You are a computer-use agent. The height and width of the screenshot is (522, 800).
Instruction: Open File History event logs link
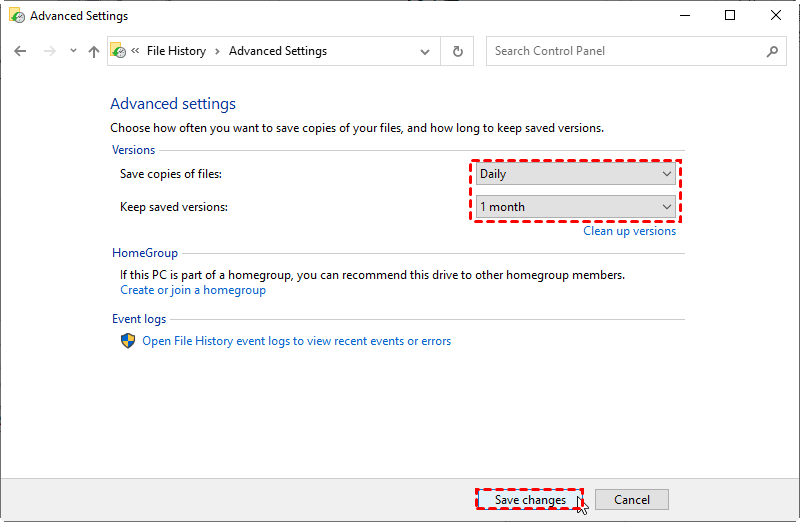click(296, 341)
